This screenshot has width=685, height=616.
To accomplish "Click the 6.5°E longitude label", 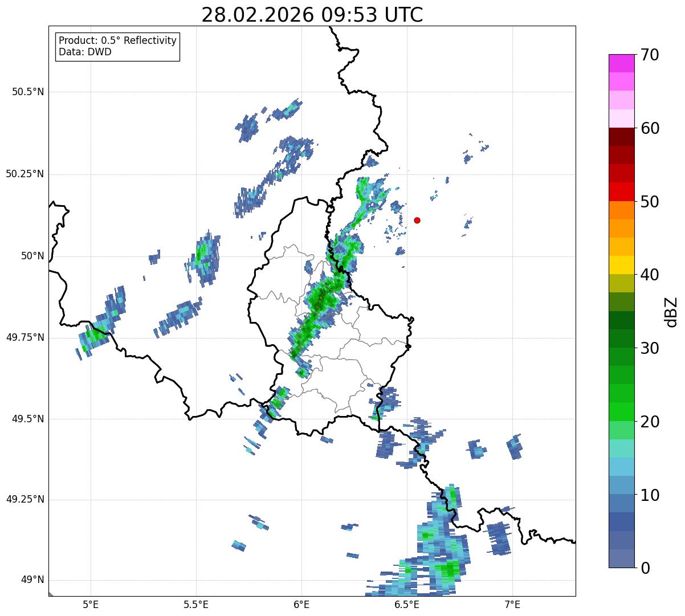I will click(407, 604).
